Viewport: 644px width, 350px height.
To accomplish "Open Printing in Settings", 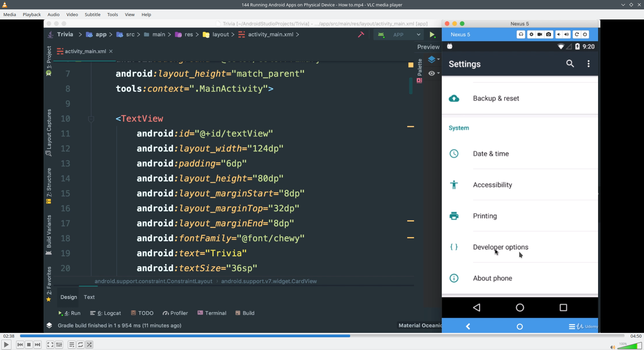I will pos(520,216).
